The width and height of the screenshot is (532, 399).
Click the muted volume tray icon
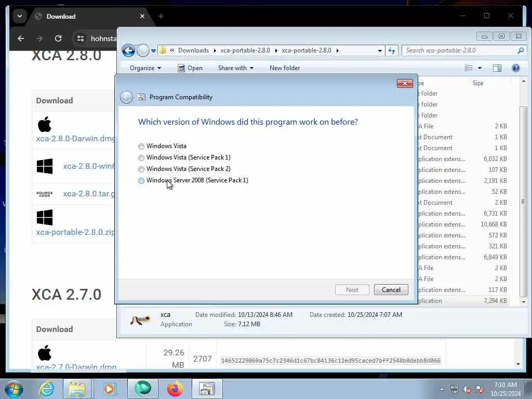point(467,390)
